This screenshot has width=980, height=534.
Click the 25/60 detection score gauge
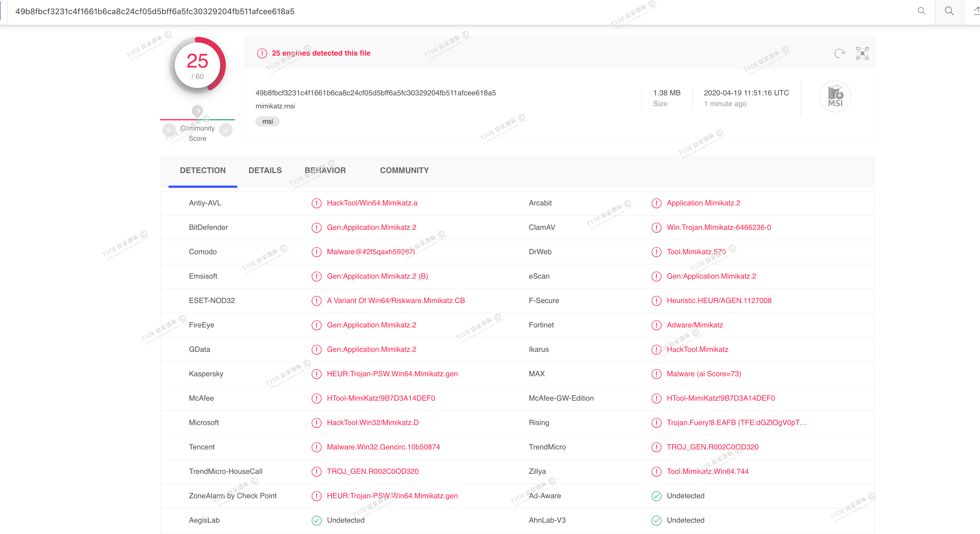click(x=197, y=66)
